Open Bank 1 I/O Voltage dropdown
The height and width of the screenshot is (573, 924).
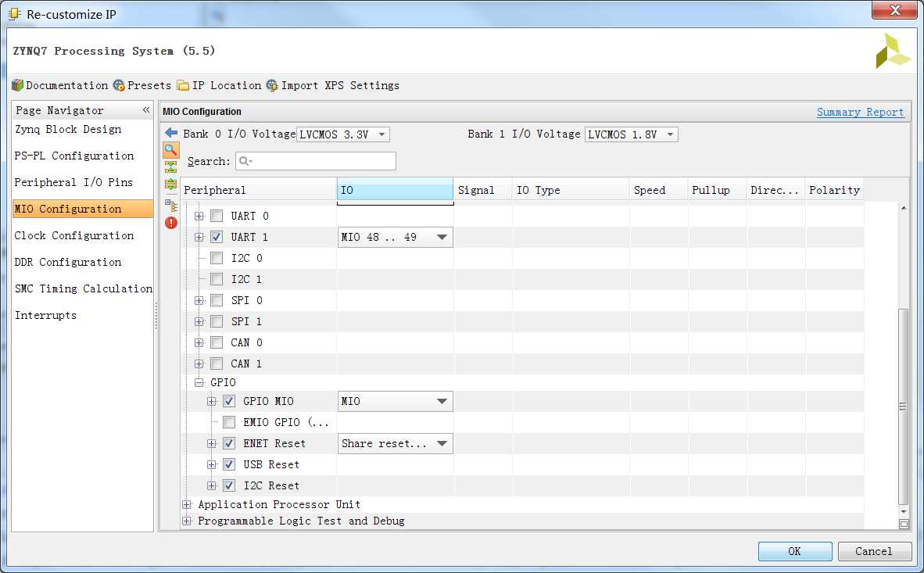tap(631, 134)
